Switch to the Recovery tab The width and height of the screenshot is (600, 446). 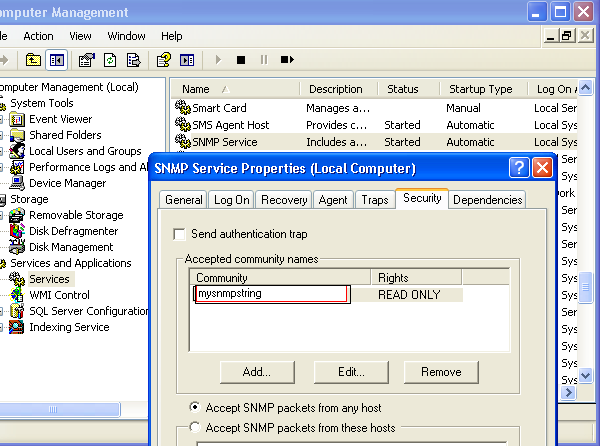(x=284, y=200)
